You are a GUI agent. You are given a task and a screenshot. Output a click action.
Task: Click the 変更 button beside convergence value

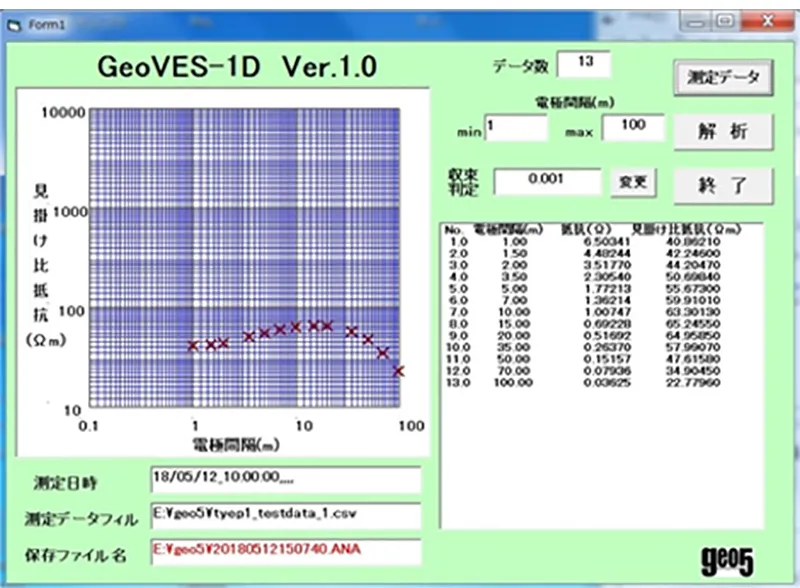click(634, 182)
